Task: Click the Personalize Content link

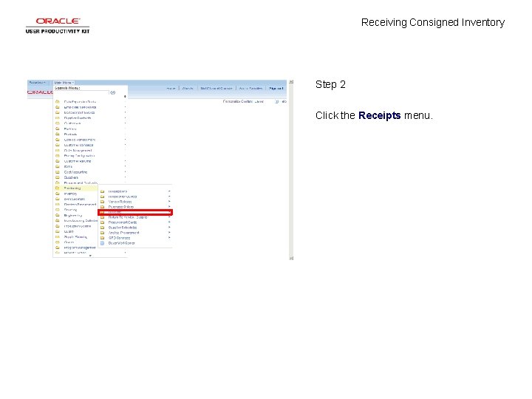Action: pos(238,101)
